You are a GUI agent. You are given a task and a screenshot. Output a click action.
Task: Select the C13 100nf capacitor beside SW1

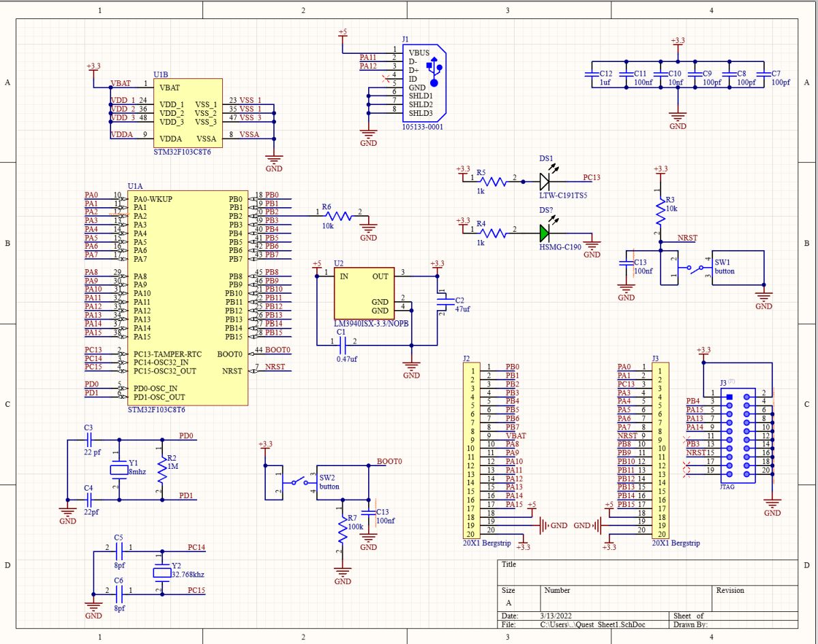coord(626,264)
